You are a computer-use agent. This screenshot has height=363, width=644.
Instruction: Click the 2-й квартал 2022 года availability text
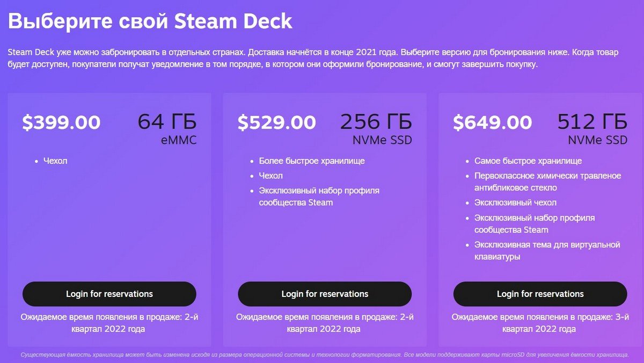click(109, 322)
